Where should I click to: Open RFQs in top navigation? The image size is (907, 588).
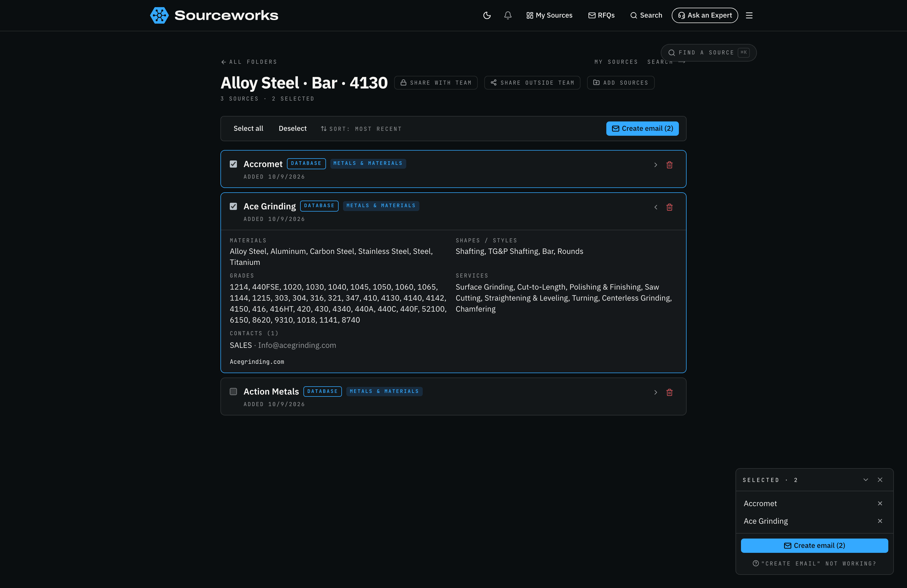pos(601,15)
